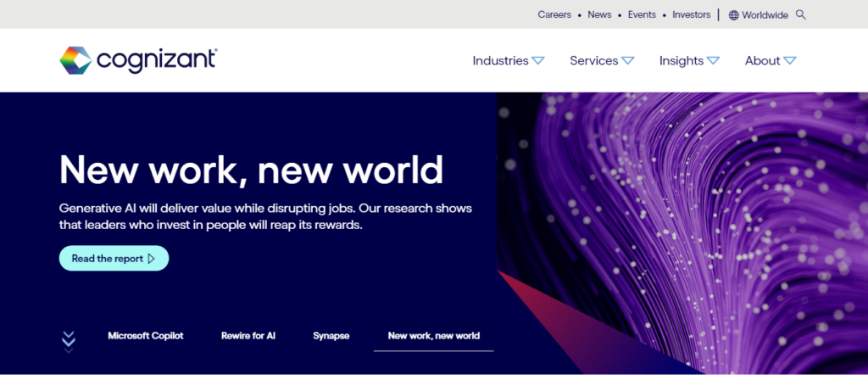868x386 pixels.
Task: Open the search magnifier icon
Action: 801,14
